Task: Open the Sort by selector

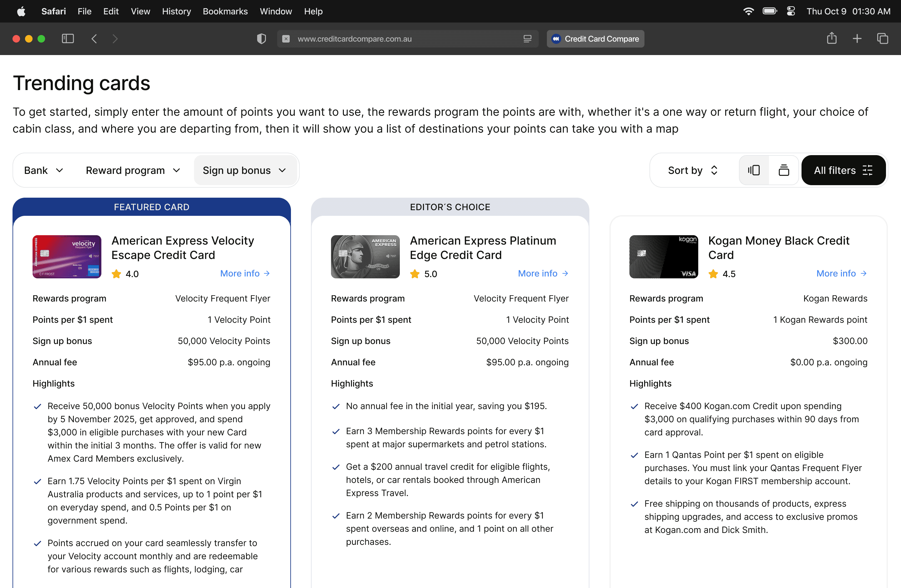Action: pos(693,170)
